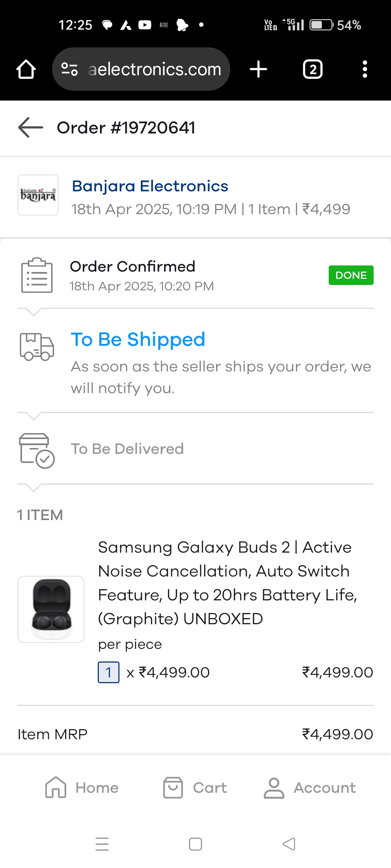Go back using the arrow beside Order #19720641
391x868 pixels.
pos(30,128)
